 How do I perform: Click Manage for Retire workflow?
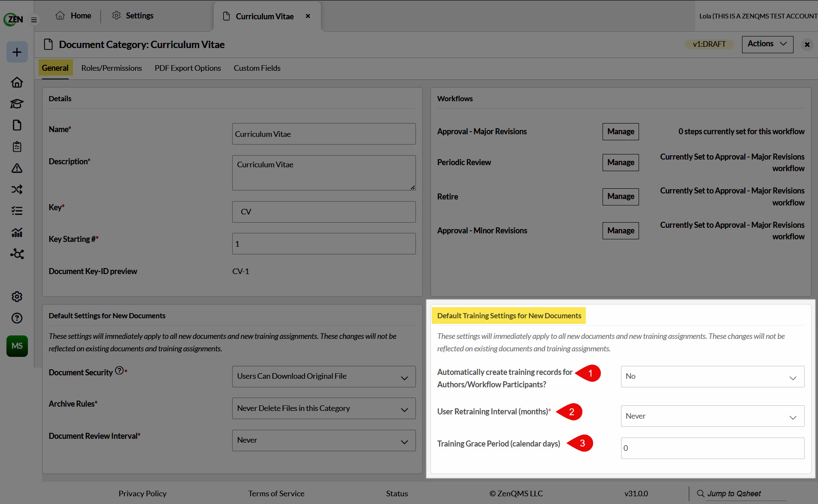click(621, 196)
